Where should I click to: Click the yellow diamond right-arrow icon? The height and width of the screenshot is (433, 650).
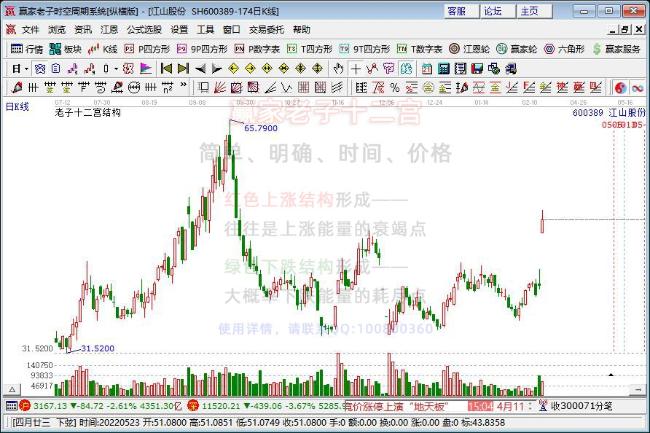pos(250,68)
